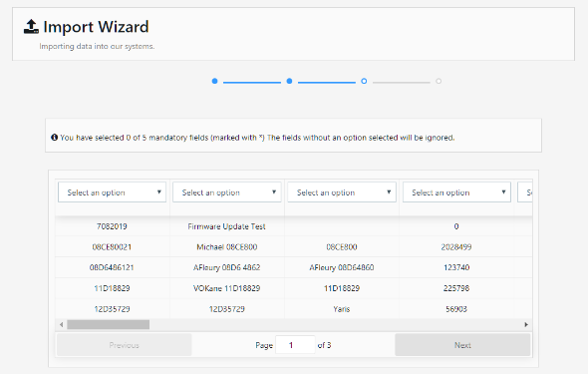Image resolution: width=588 pixels, height=376 pixels.
Task: Click the Import Wizard upload icon
Action: point(31,27)
